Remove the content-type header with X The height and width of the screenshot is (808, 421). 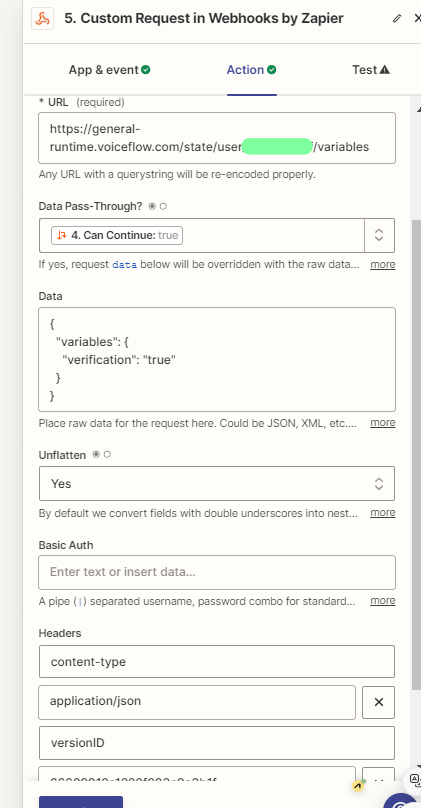click(x=379, y=702)
